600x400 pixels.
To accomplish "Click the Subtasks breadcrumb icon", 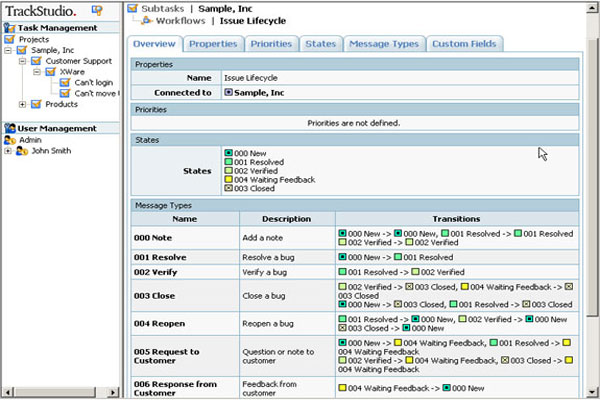I will click(x=135, y=8).
